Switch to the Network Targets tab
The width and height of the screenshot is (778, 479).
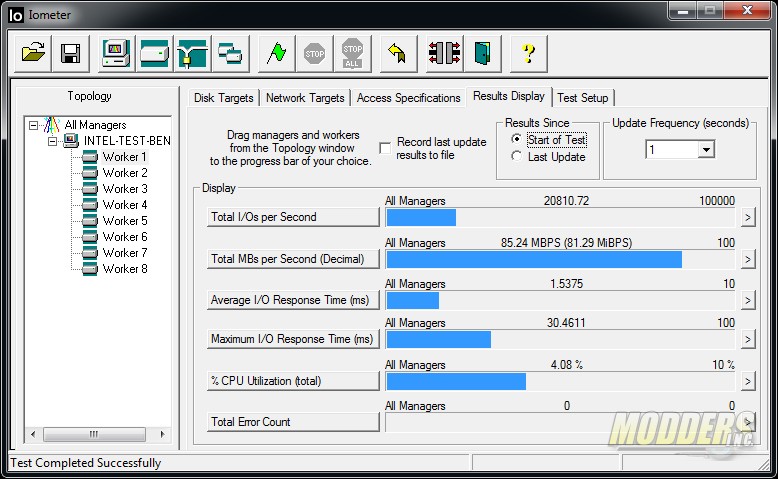point(305,98)
